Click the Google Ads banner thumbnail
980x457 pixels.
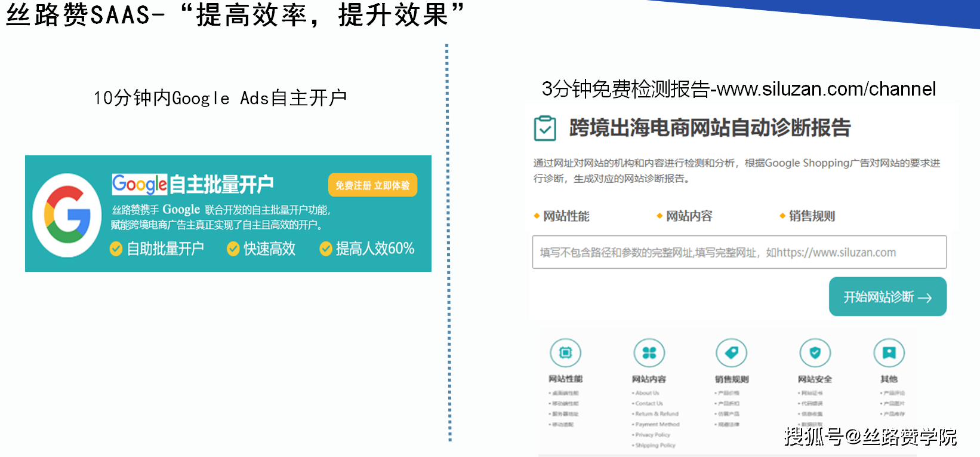click(228, 213)
